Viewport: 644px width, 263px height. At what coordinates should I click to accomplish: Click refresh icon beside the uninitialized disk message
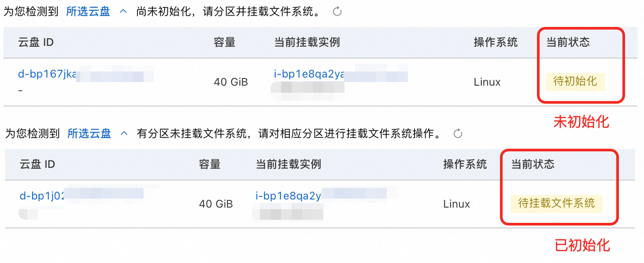[x=337, y=11]
